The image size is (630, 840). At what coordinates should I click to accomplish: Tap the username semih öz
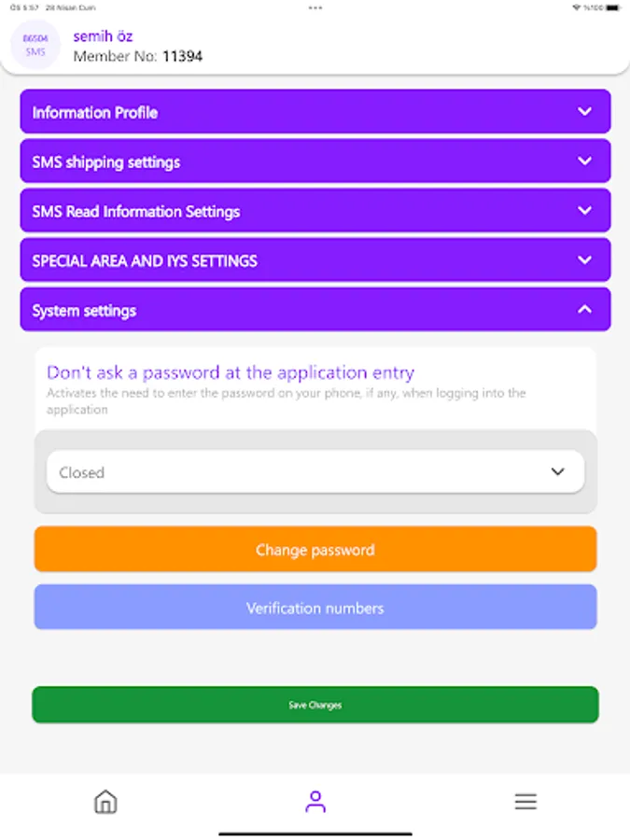(x=103, y=36)
